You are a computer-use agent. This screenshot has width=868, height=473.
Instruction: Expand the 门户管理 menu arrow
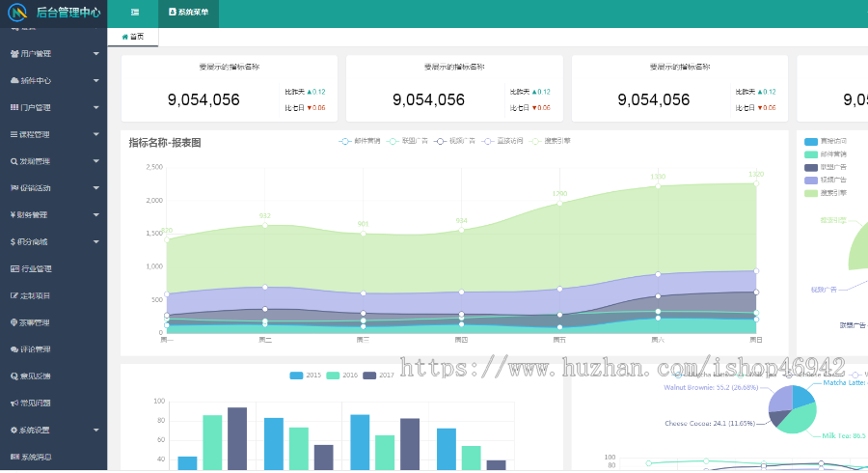pyautogui.click(x=95, y=107)
